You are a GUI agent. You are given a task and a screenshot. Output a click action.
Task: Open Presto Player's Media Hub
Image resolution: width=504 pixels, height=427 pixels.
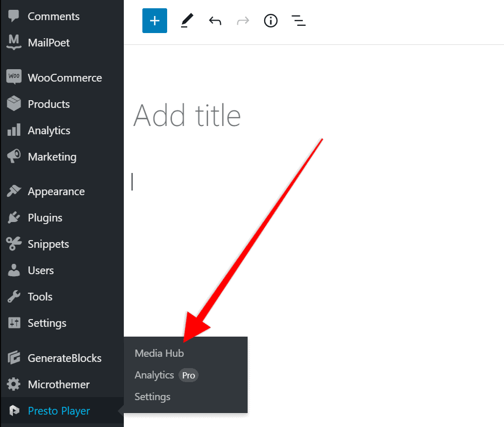point(158,353)
